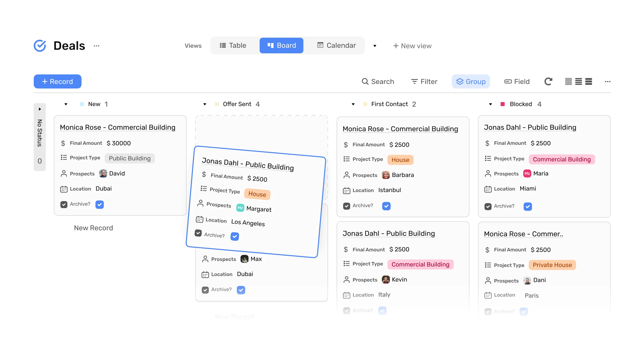Open the Filter options
This screenshot has width=644, height=362.
pyautogui.click(x=424, y=81)
